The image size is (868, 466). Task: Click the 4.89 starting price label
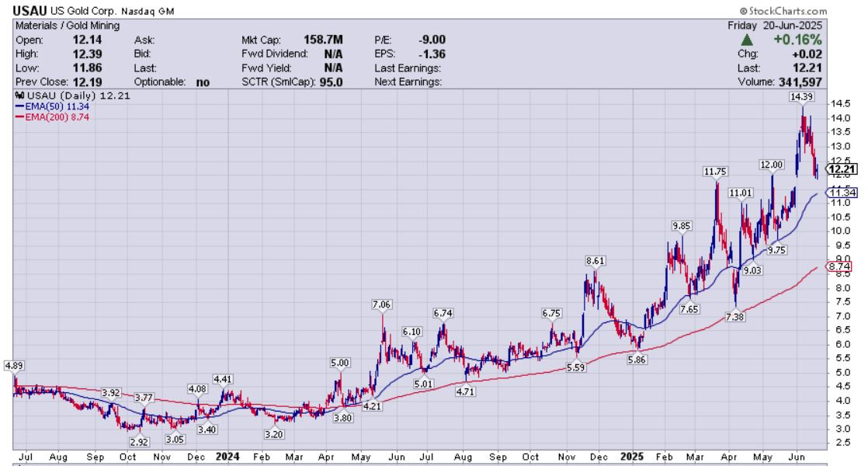[14, 366]
